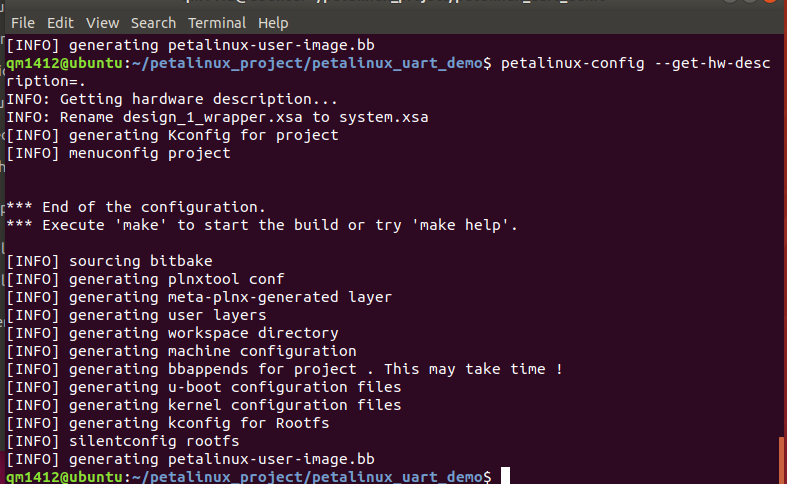Click the block cursor at the bottom prompt
Viewport: 787px width, 484px height.
(505, 476)
